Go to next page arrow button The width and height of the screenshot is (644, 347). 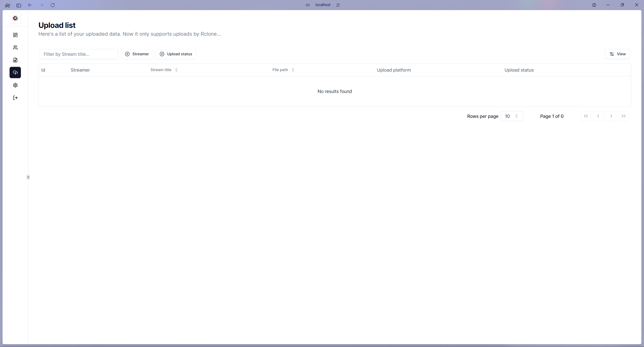point(611,116)
